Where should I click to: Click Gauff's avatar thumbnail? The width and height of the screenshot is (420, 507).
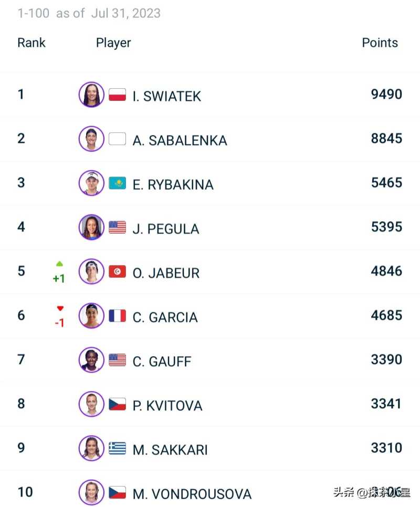click(x=91, y=360)
